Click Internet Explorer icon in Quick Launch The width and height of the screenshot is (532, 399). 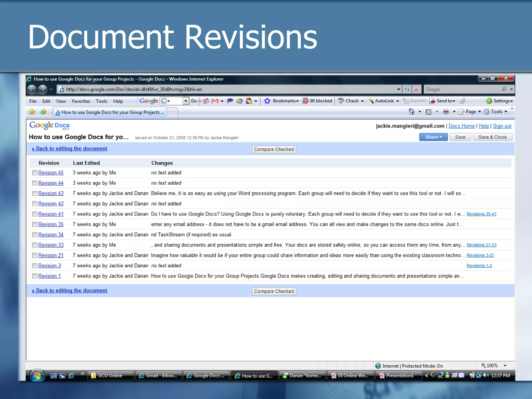coord(71,376)
